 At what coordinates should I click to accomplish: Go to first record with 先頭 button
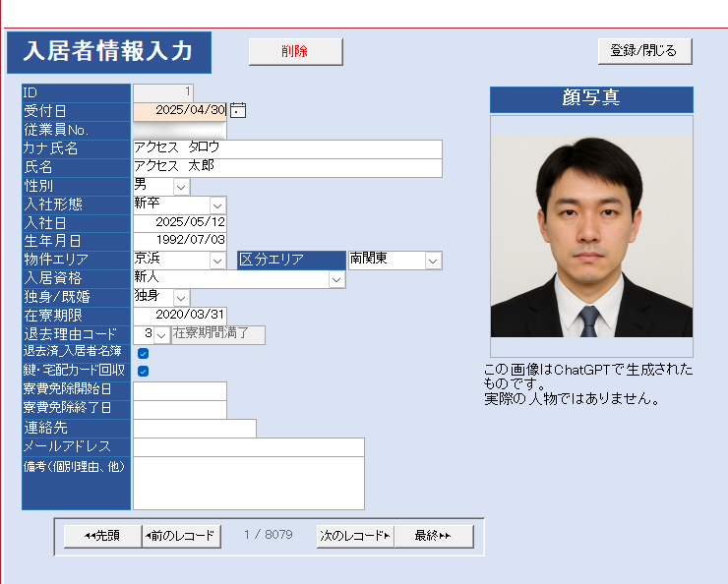point(102,536)
